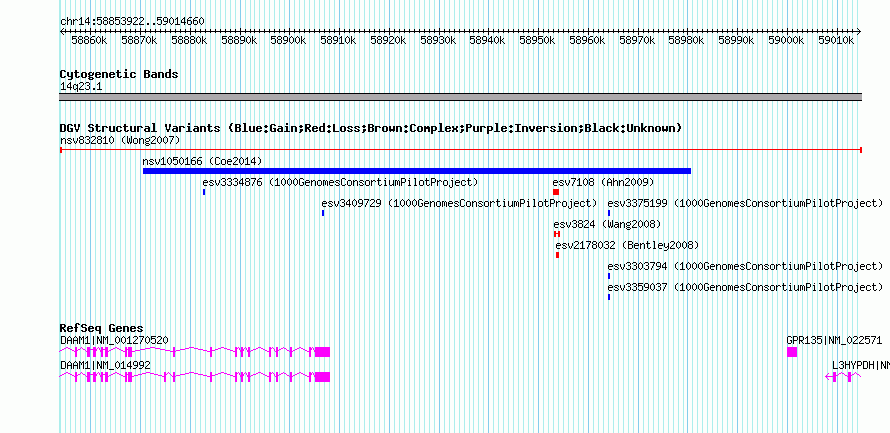Click the 58950k ruler tick label
The height and width of the screenshot is (433, 890).
click(x=537, y=40)
